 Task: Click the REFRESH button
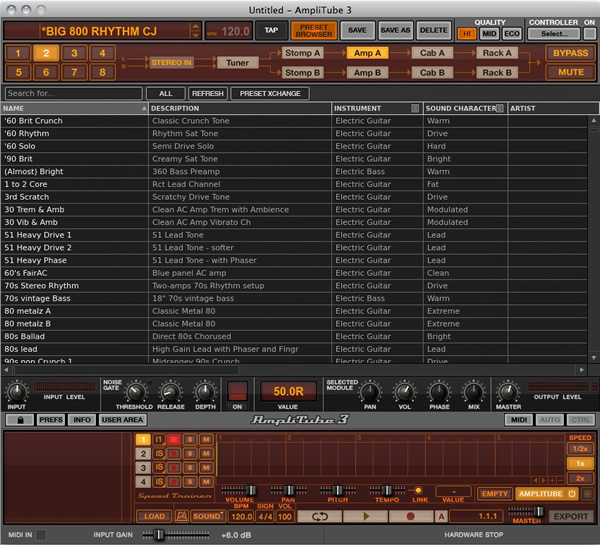(208, 93)
